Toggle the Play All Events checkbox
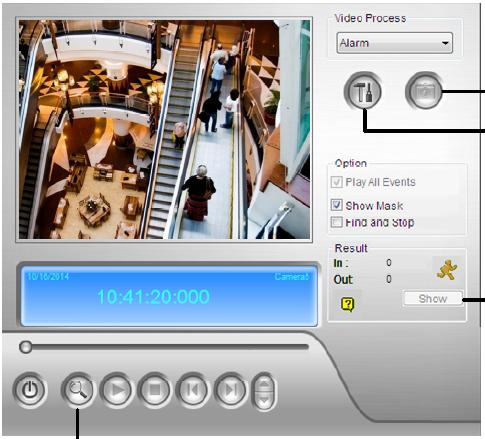The height and width of the screenshot is (439, 485). pyautogui.click(x=336, y=182)
